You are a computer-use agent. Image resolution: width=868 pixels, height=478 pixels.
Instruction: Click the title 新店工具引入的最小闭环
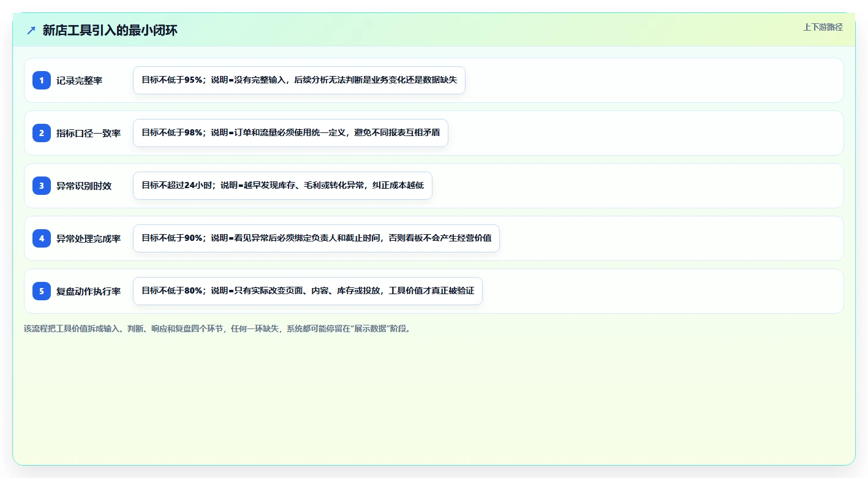(110, 30)
